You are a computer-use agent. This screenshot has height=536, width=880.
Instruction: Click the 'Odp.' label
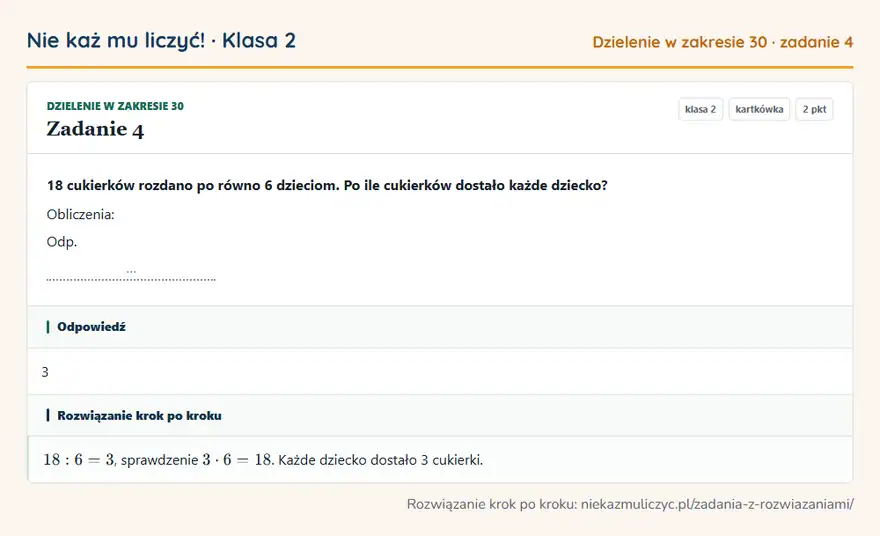pyautogui.click(x=62, y=242)
